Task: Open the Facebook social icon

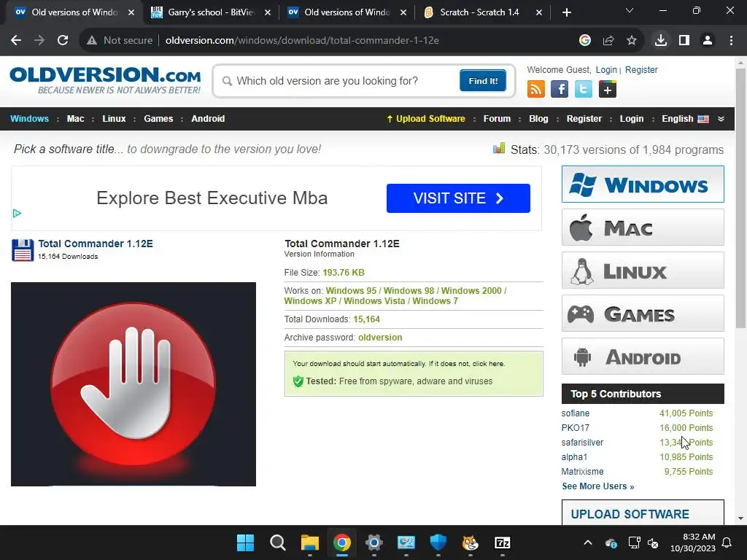Action: click(x=560, y=89)
